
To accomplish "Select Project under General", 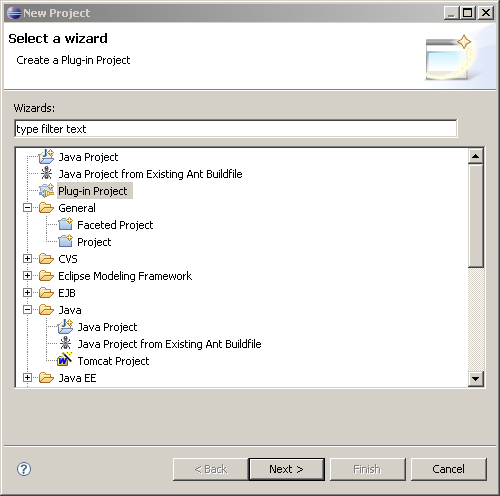I will coord(94,242).
